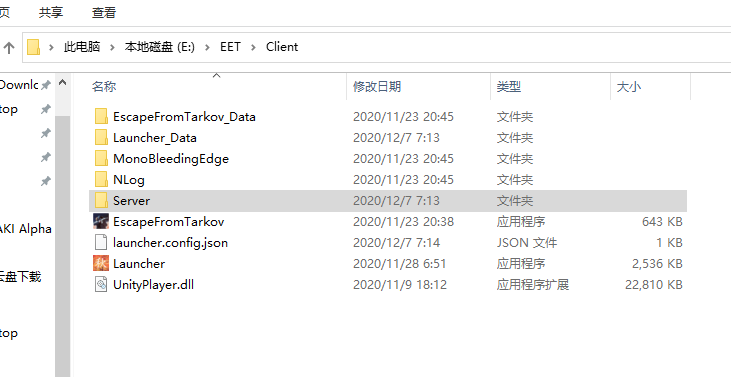Go up one folder with up arrow
The image size is (731, 377).
[9, 47]
